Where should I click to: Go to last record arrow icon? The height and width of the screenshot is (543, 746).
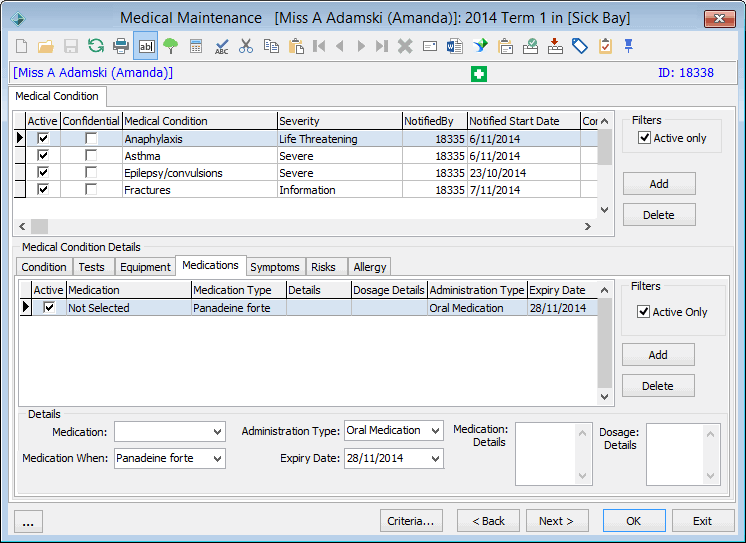tap(382, 46)
